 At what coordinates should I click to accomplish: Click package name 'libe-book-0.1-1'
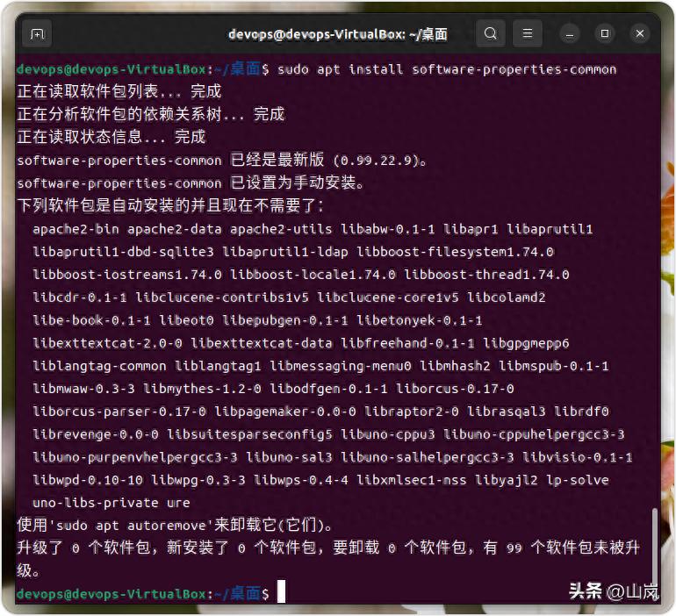(x=92, y=320)
